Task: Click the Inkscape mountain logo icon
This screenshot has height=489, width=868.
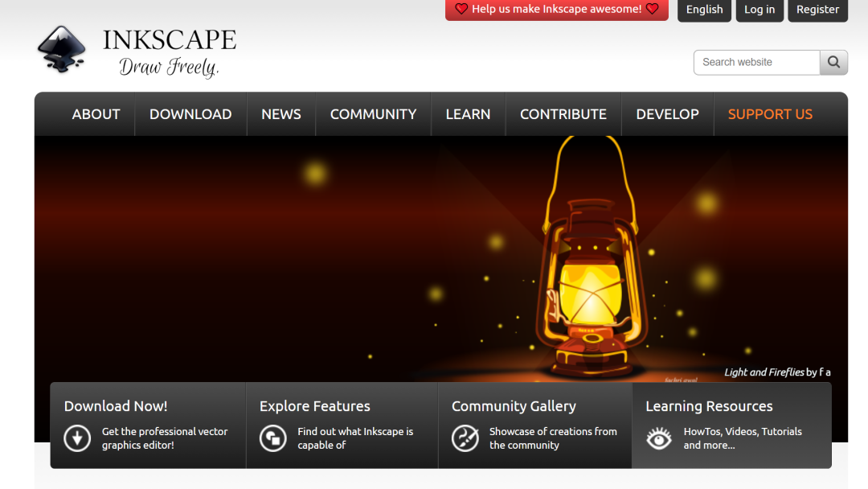Action: pos(61,49)
